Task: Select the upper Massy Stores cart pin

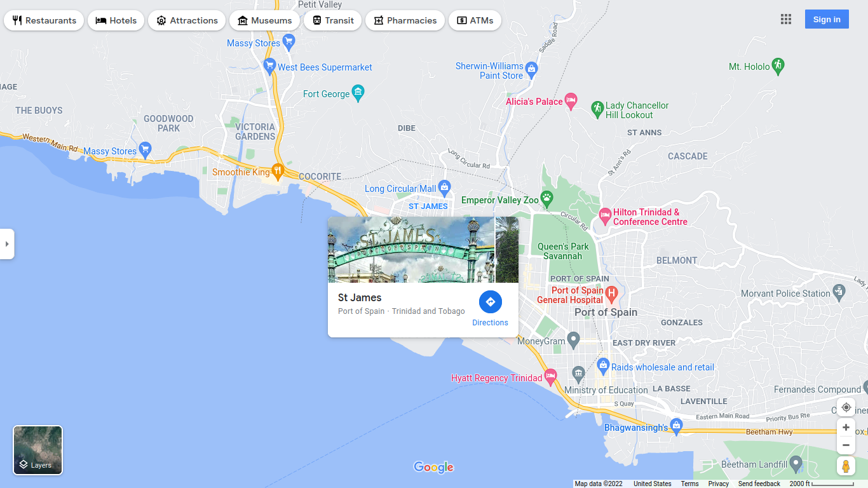Action: tap(289, 42)
